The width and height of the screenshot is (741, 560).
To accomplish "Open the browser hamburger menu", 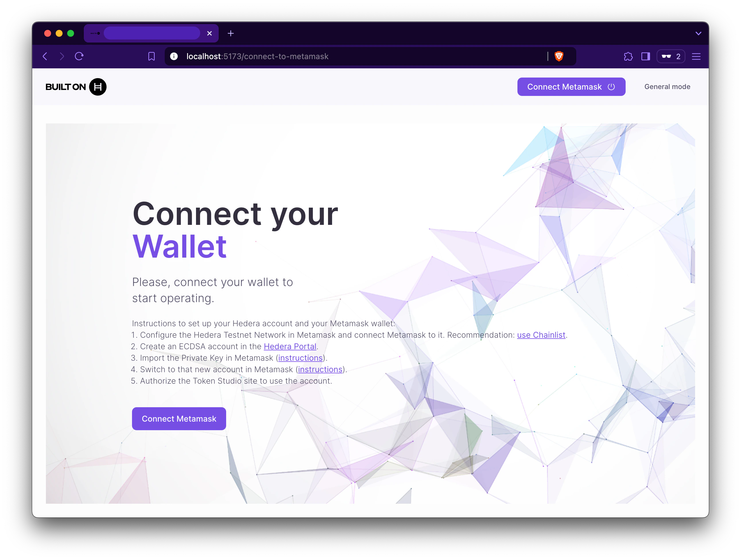I will [x=696, y=56].
